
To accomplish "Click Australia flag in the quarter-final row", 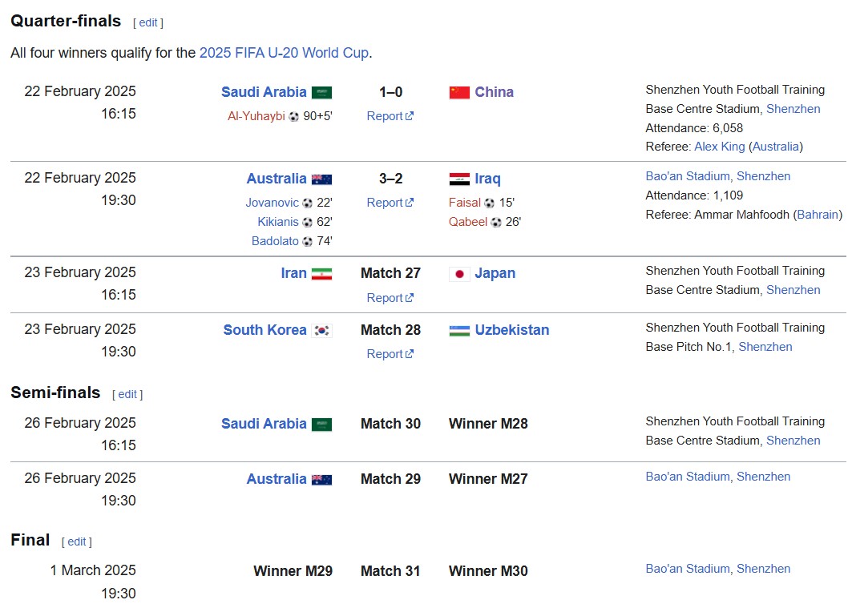I will [x=321, y=179].
